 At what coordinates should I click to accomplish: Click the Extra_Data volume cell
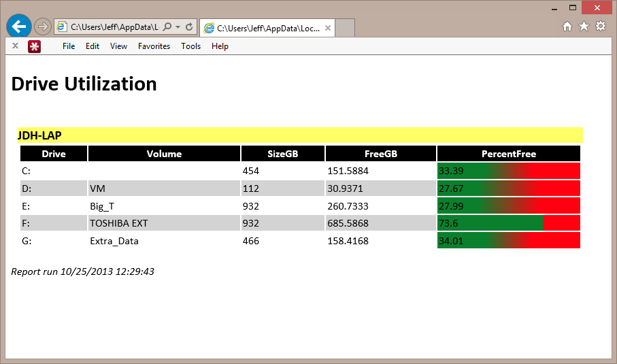(x=164, y=241)
